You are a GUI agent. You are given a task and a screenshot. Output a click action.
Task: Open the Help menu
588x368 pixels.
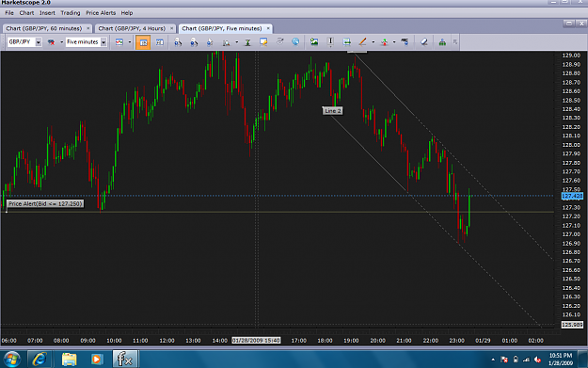tap(127, 13)
